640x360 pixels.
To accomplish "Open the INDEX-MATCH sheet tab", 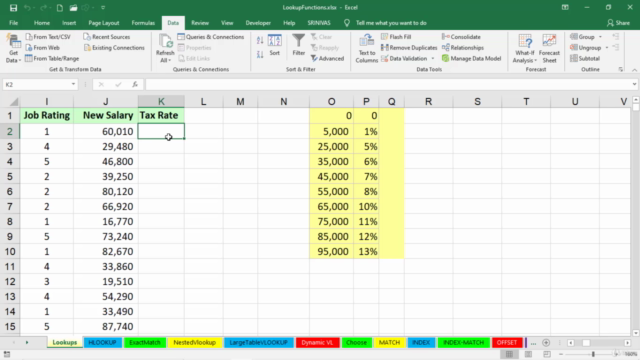I will point(463,342).
